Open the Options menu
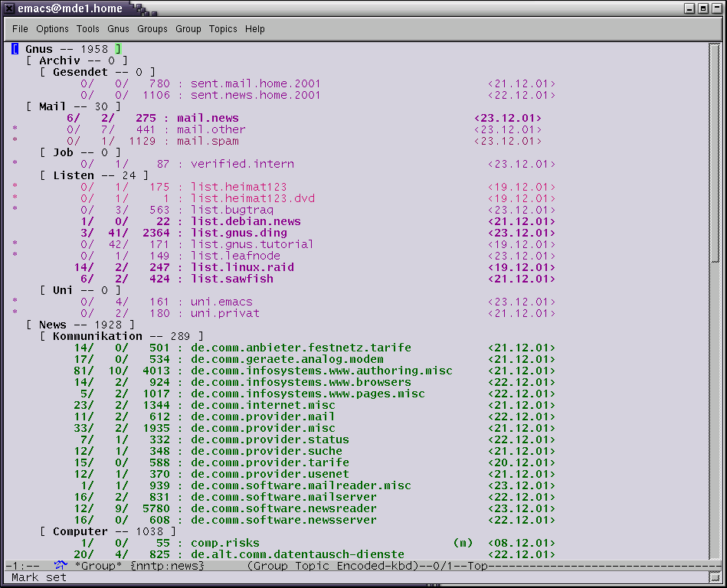The image size is (727, 588). [x=52, y=29]
